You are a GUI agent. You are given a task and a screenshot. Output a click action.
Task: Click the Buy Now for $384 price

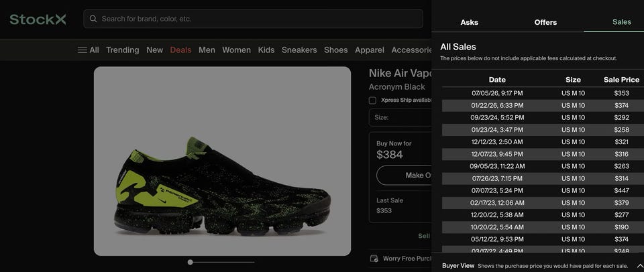(390, 155)
